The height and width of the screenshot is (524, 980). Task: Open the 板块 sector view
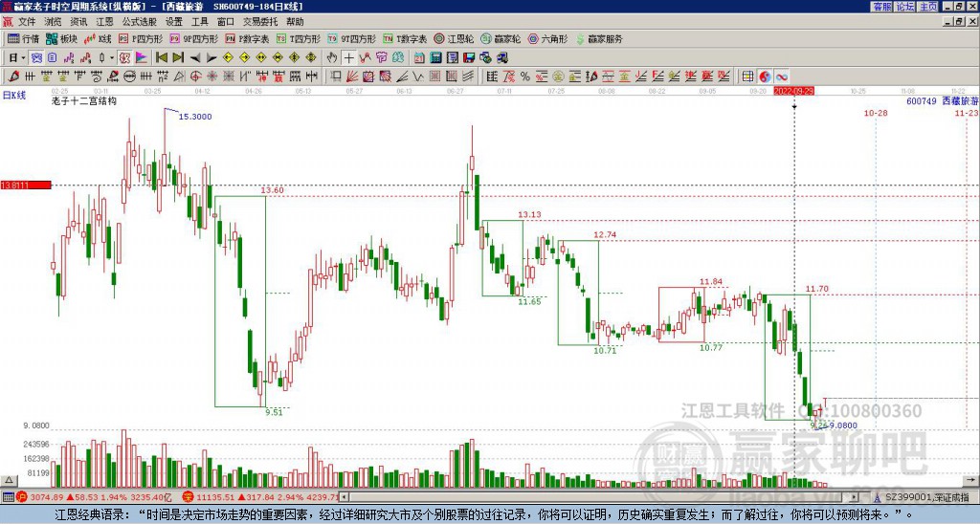pos(61,38)
